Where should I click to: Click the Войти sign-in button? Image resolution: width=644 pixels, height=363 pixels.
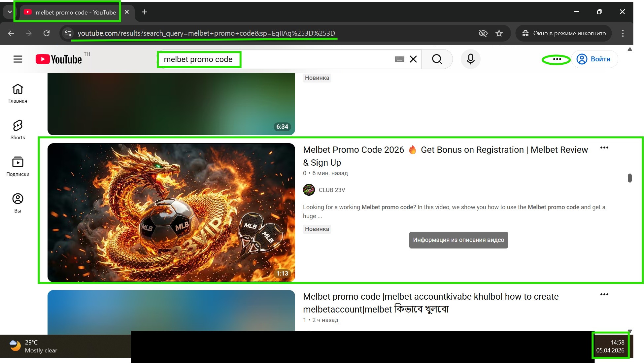pyautogui.click(x=595, y=59)
